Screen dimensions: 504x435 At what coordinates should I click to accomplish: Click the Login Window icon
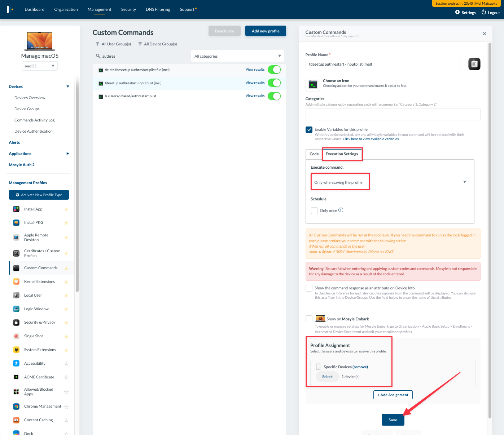pyautogui.click(x=16, y=309)
